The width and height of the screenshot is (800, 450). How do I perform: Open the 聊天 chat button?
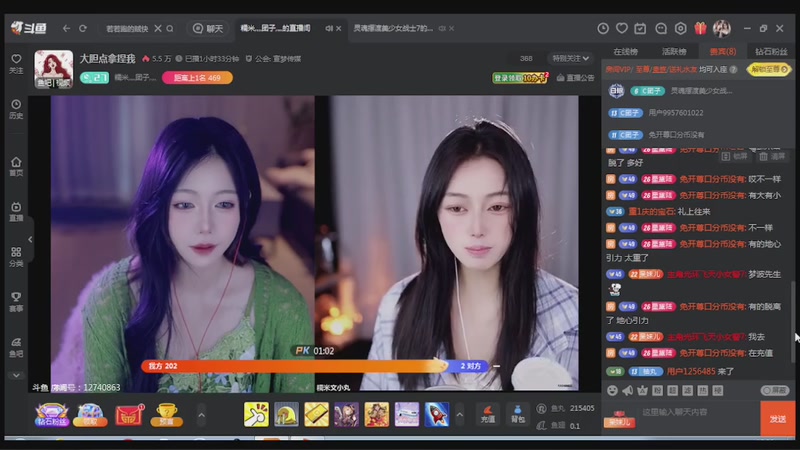pyautogui.click(x=208, y=29)
